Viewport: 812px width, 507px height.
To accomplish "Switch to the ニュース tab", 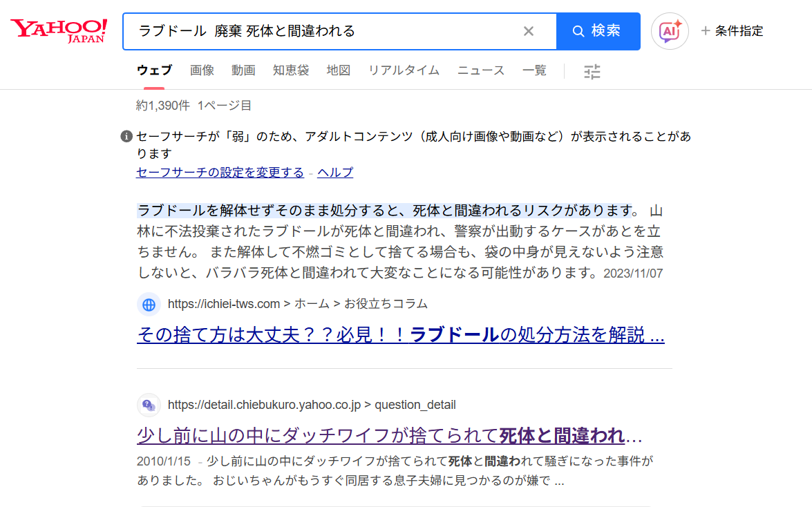I will (481, 70).
